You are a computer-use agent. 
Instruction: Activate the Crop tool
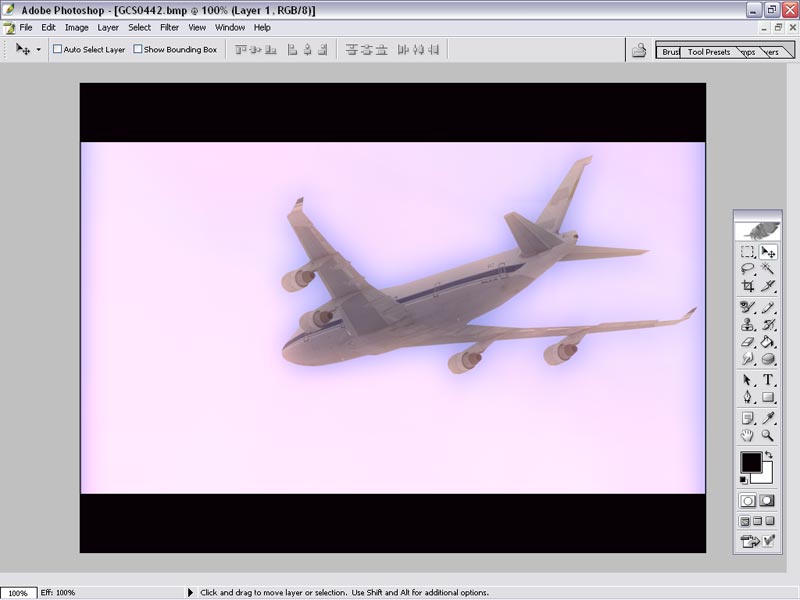point(747,286)
